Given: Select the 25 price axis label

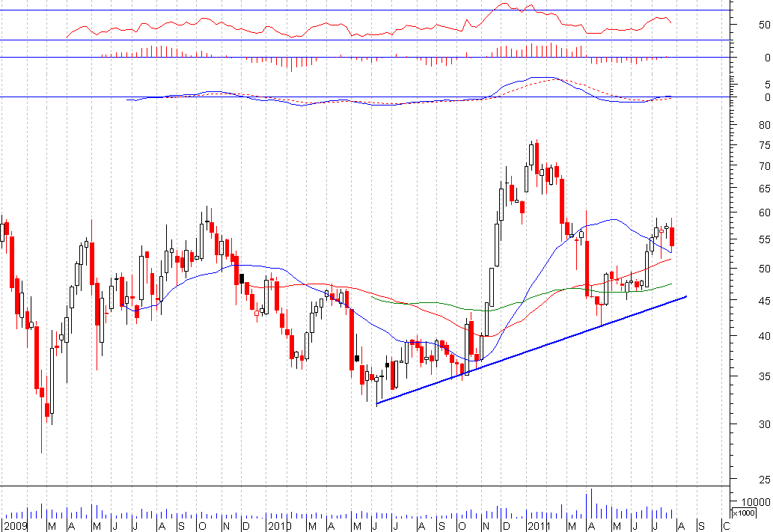Looking at the screenshot, I should point(764,479).
